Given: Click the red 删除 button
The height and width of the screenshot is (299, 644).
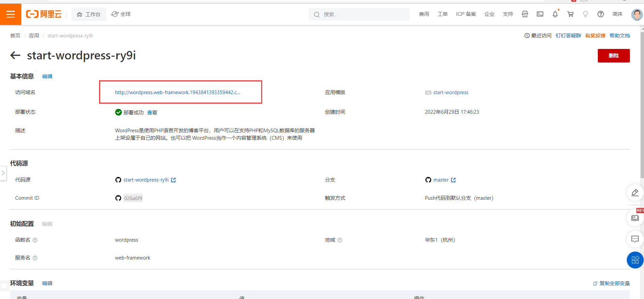Looking at the screenshot, I should tap(614, 56).
